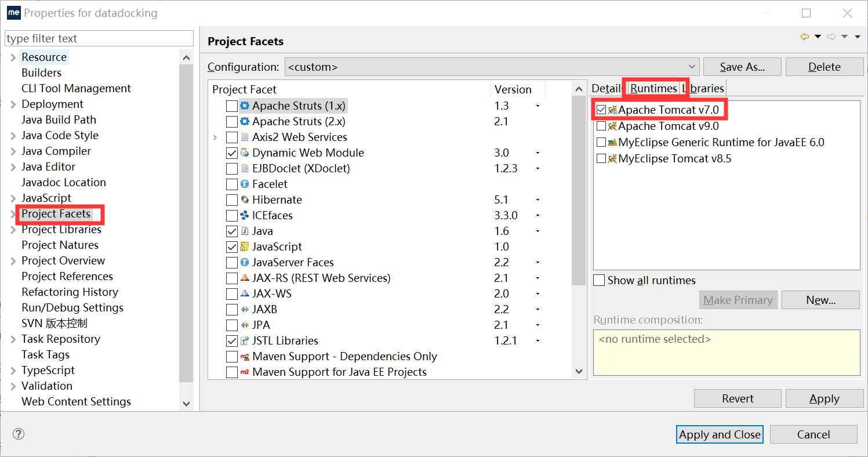Switch to the Libraries tab
Screen dimensions: 868x457
coord(704,88)
